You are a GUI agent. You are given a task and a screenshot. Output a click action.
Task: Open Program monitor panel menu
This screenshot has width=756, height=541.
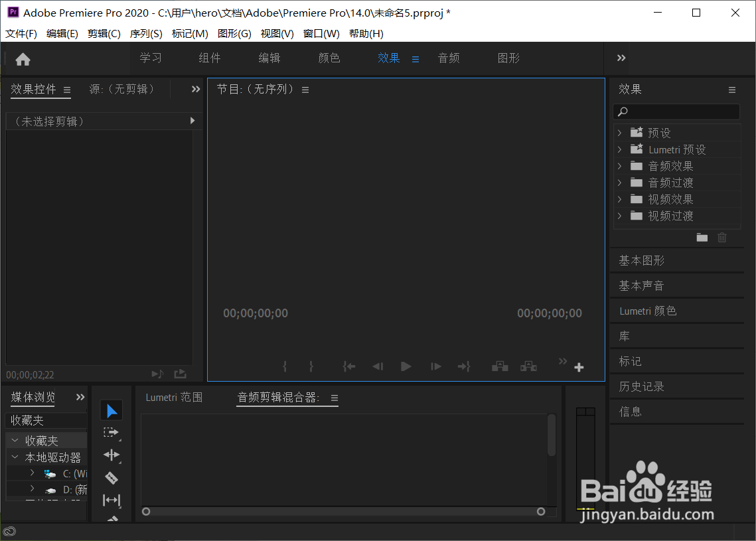click(305, 90)
